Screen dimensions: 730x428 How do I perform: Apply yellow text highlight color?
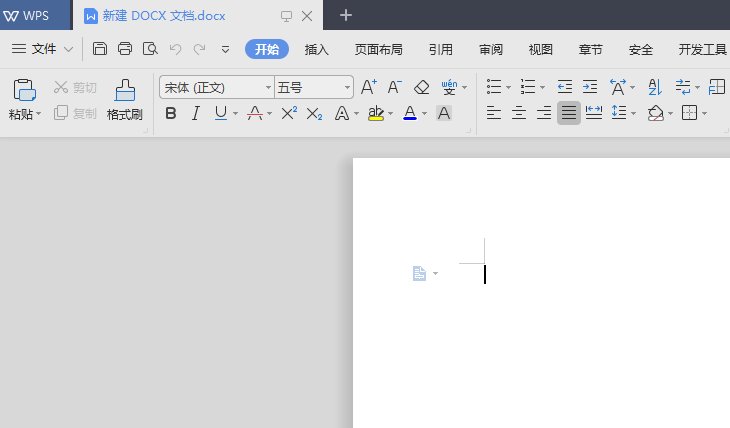[x=376, y=113]
